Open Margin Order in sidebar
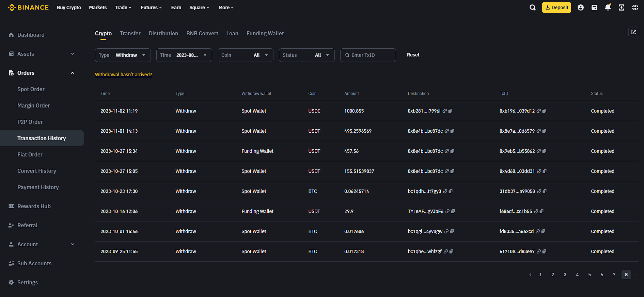Screen dimensions: 644x297 [34, 105]
